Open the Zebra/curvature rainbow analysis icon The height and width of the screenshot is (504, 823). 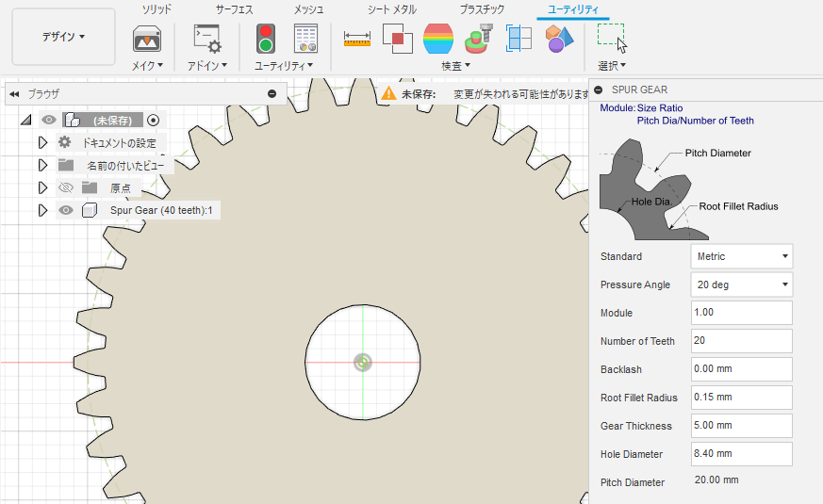coord(438,39)
